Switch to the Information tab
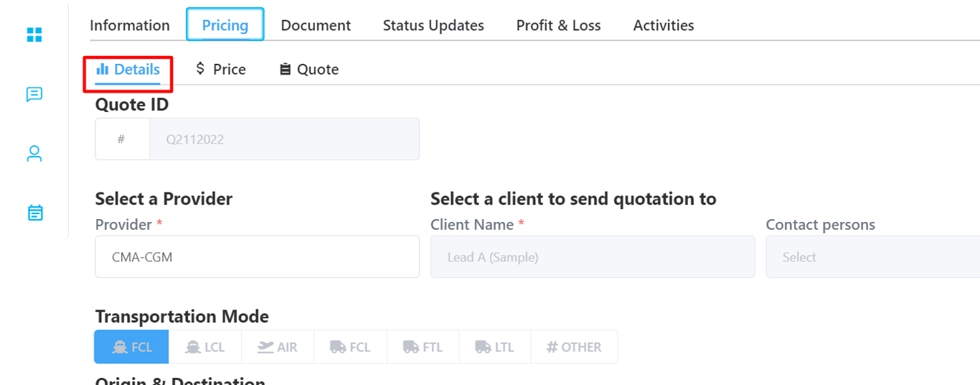The width and height of the screenshot is (980, 385). coord(130,25)
